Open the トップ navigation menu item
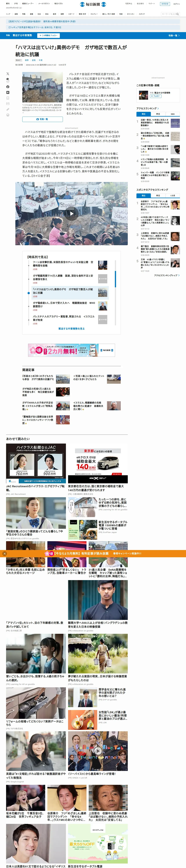The image size is (186, 868). point(8,14)
